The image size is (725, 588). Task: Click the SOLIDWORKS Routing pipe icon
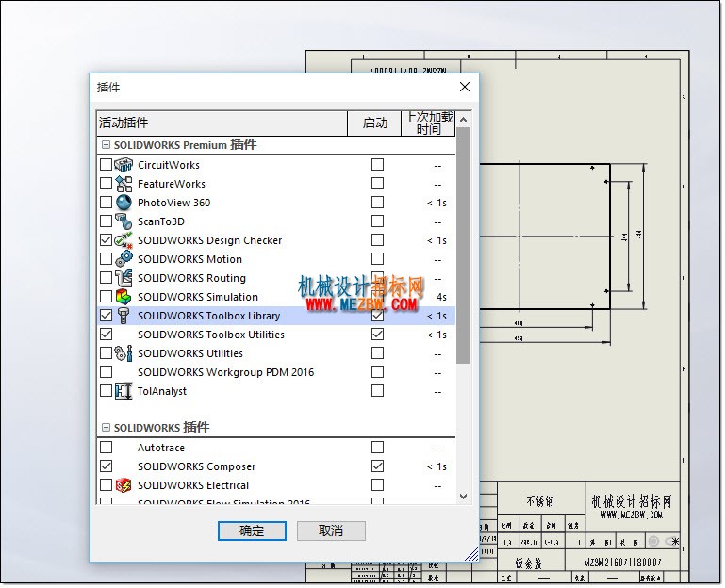[124, 278]
